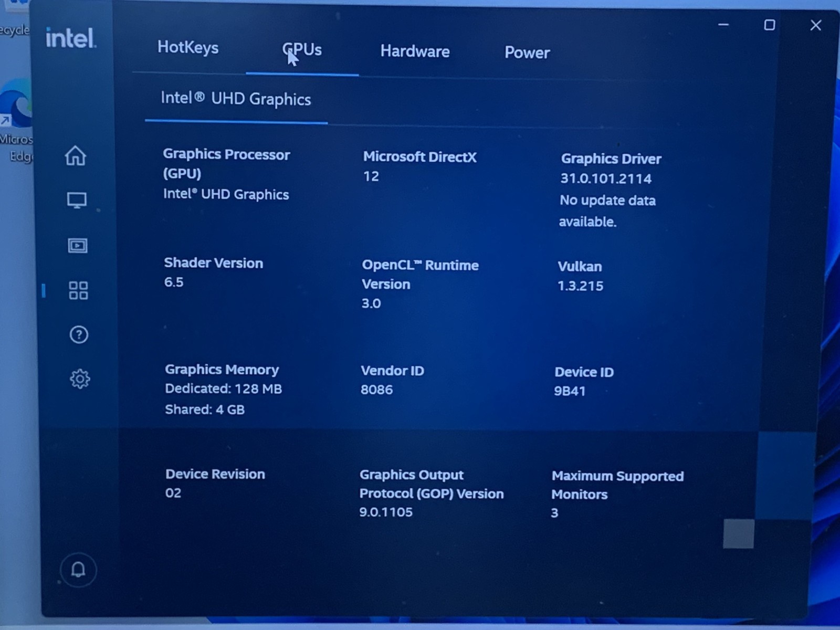Switch to the Power tab
This screenshot has height=630, width=840.
[527, 52]
